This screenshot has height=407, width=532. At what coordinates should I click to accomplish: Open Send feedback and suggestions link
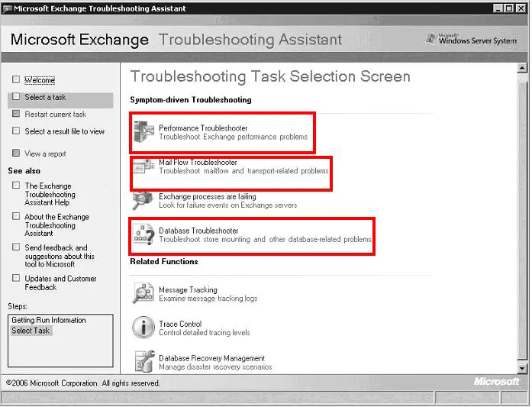[x=60, y=256]
